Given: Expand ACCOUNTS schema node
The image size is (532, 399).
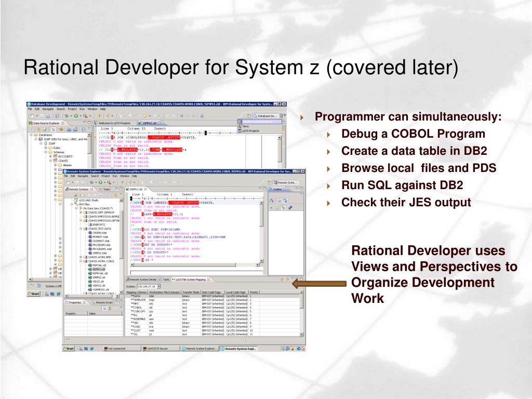Looking at the screenshot, I should click(x=50, y=156).
